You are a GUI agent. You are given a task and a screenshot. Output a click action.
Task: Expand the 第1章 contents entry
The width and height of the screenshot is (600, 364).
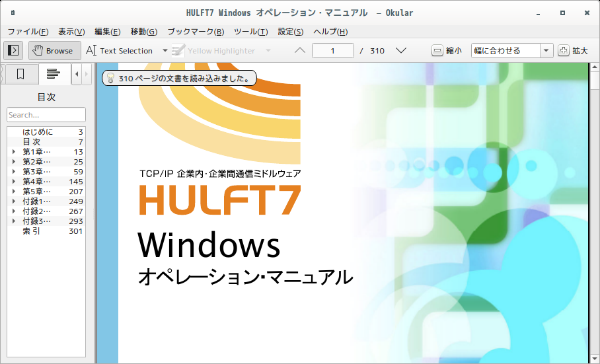click(x=14, y=152)
